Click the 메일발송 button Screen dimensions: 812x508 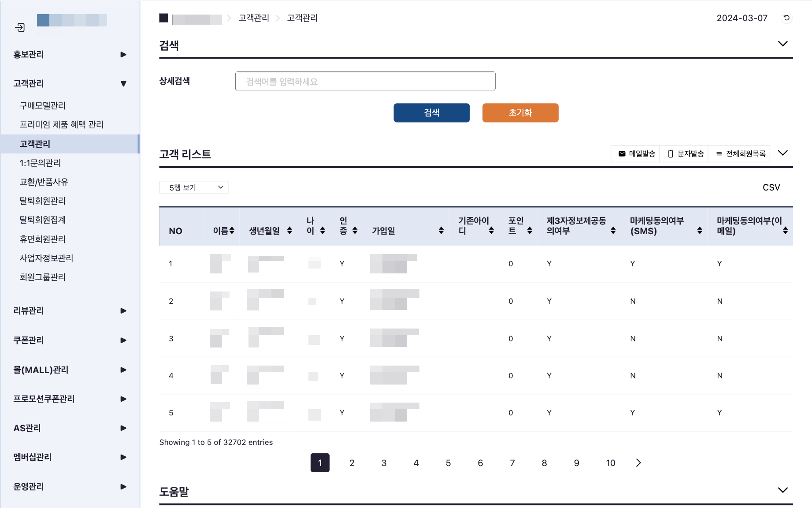click(636, 154)
